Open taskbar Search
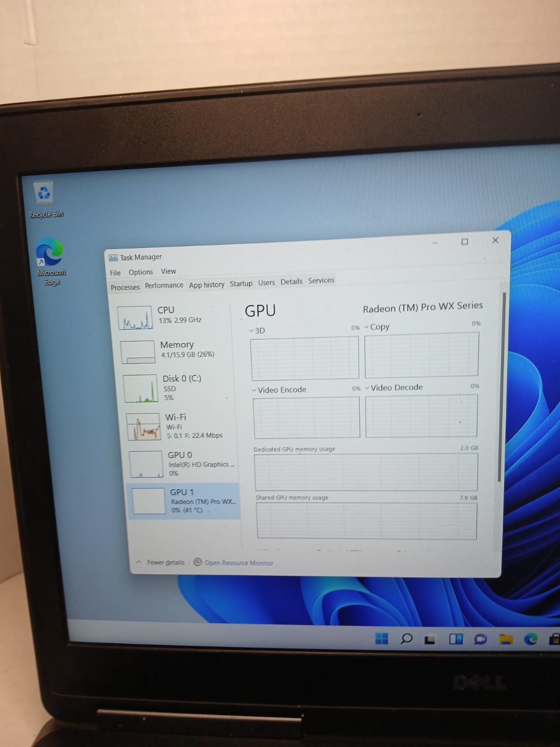The image size is (560, 747). [x=406, y=638]
